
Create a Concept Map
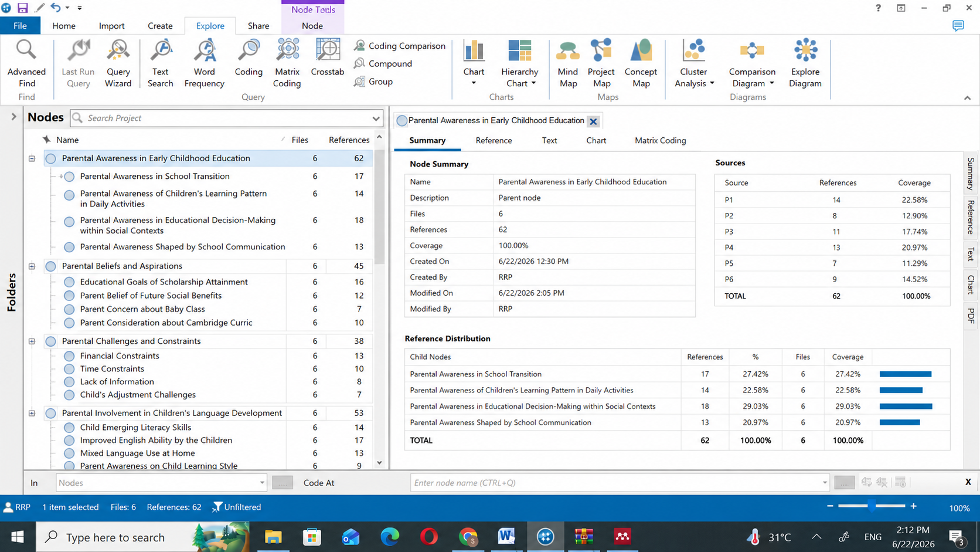click(641, 64)
